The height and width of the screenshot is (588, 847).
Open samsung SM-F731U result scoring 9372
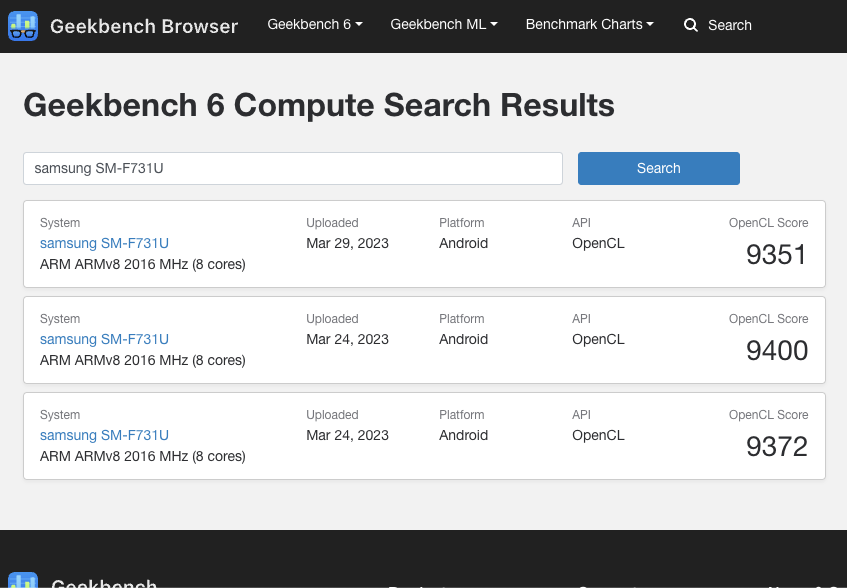tap(104, 436)
